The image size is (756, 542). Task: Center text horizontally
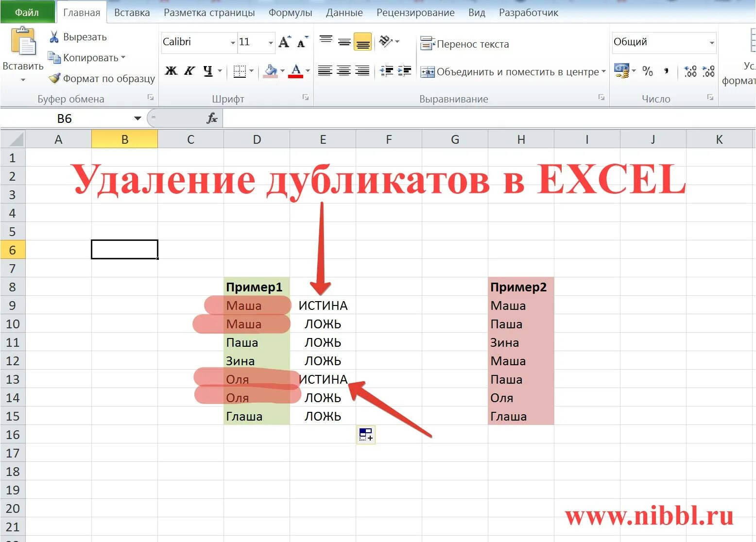(x=344, y=71)
